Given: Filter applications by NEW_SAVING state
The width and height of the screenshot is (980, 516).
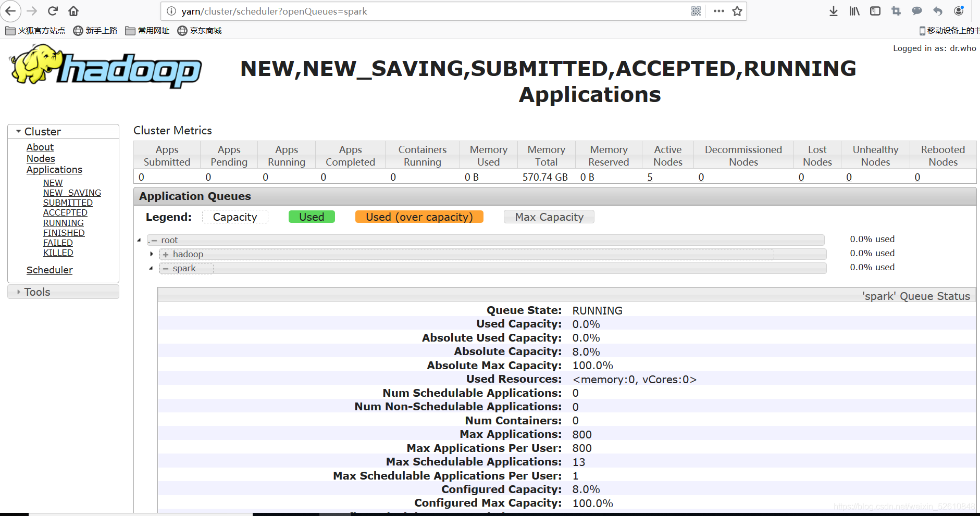Looking at the screenshot, I should (72, 193).
